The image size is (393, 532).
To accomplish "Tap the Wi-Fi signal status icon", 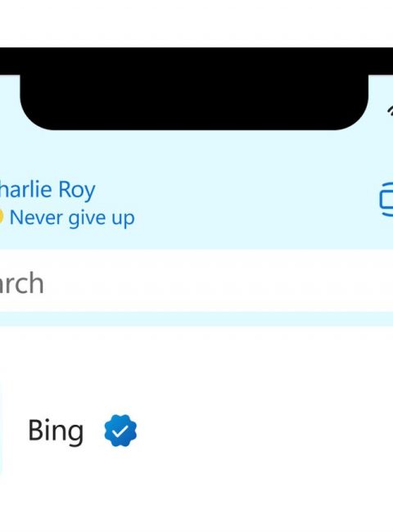I will (390, 110).
